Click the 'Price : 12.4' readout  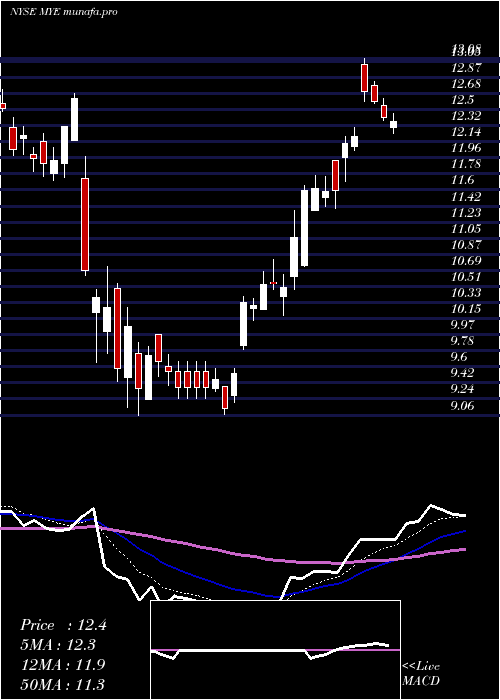63,625
